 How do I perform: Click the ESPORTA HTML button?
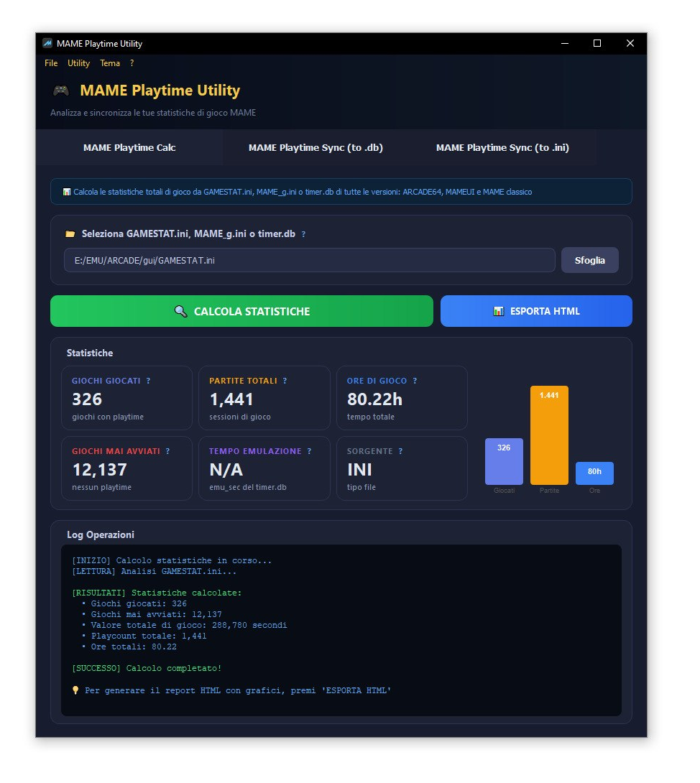pos(536,311)
